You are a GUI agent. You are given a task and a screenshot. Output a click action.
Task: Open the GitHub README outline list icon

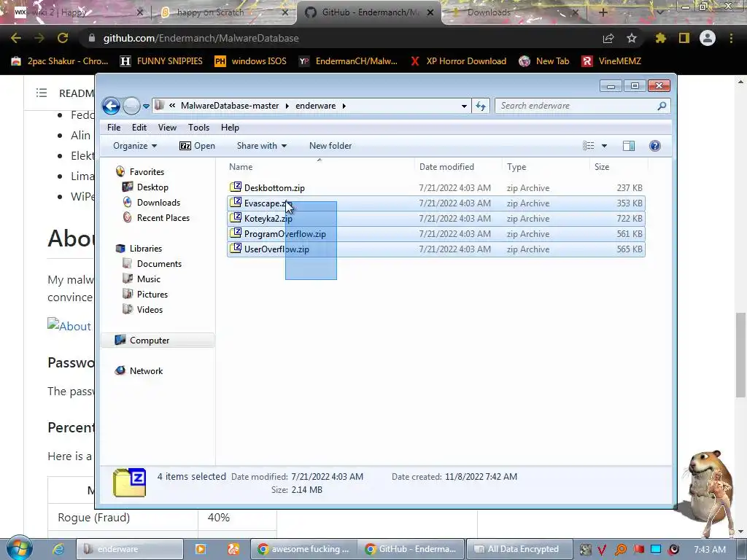point(42,93)
